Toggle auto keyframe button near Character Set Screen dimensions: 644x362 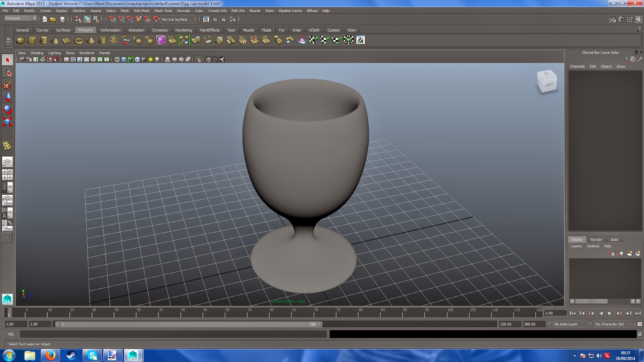point(633,324)
